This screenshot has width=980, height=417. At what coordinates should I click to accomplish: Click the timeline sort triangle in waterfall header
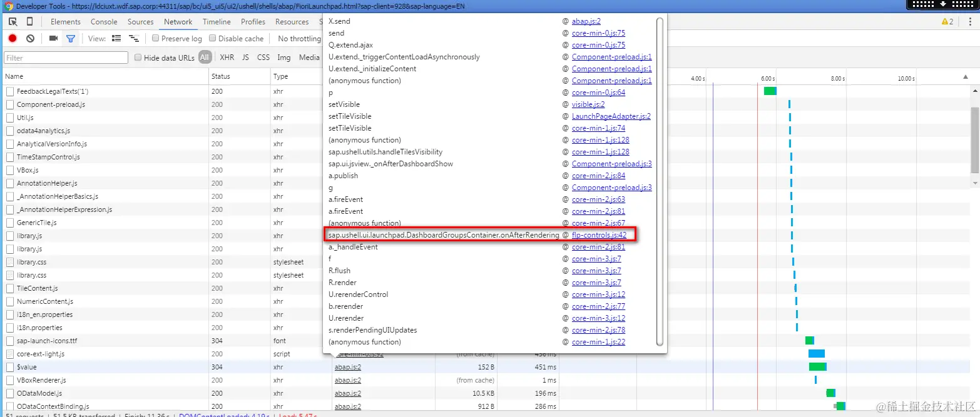click(x=964, y=76)
